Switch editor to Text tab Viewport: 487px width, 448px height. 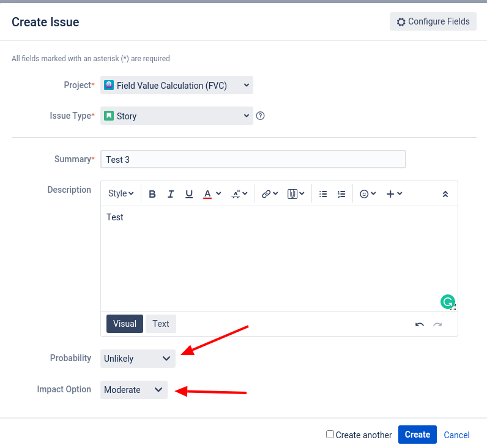coord(160,324)
